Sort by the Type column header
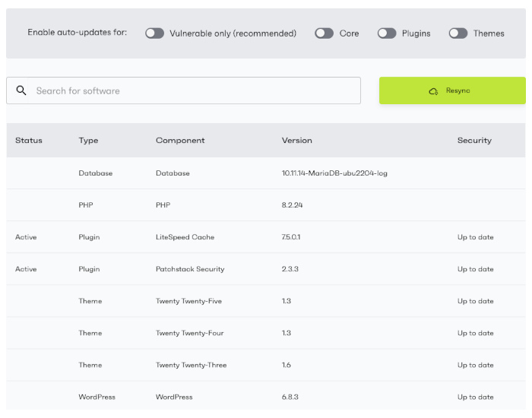 (88, 141)
